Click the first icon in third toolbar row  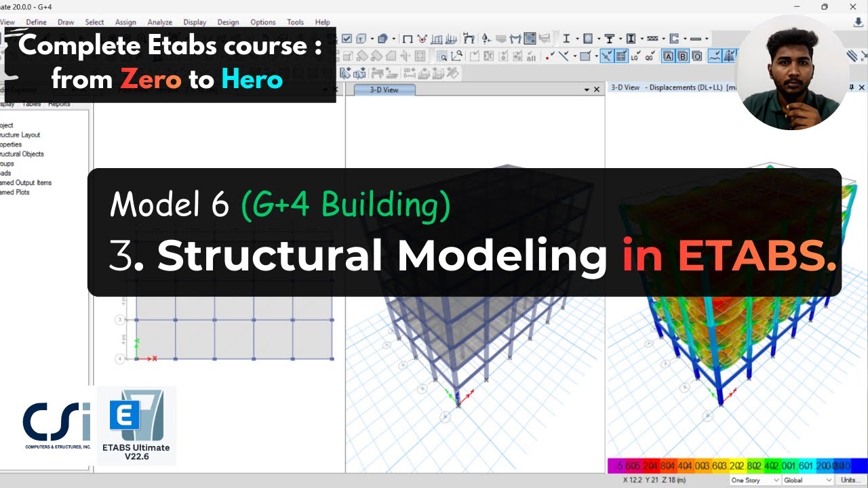click(345, 73)
